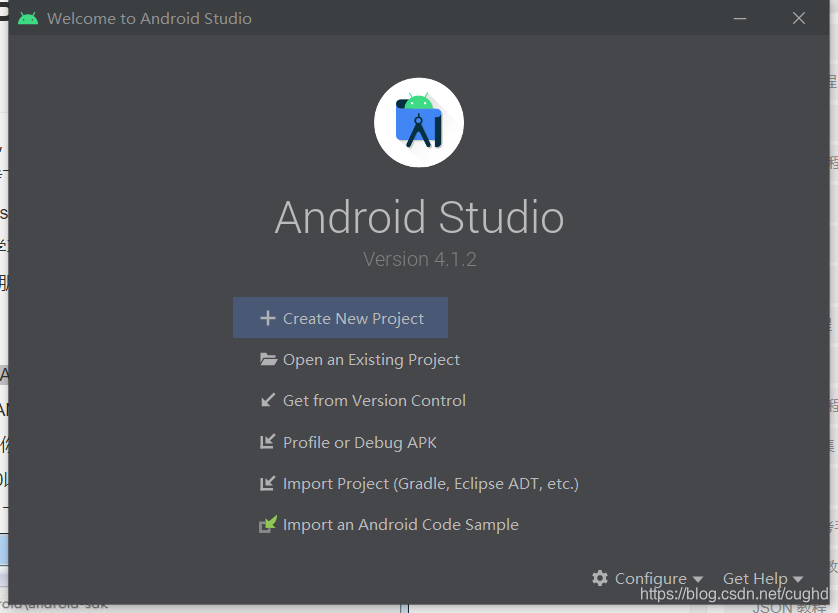Choose Open an Existing Project
The height and width of the screenshot is (613, 838).
[359, 360]
